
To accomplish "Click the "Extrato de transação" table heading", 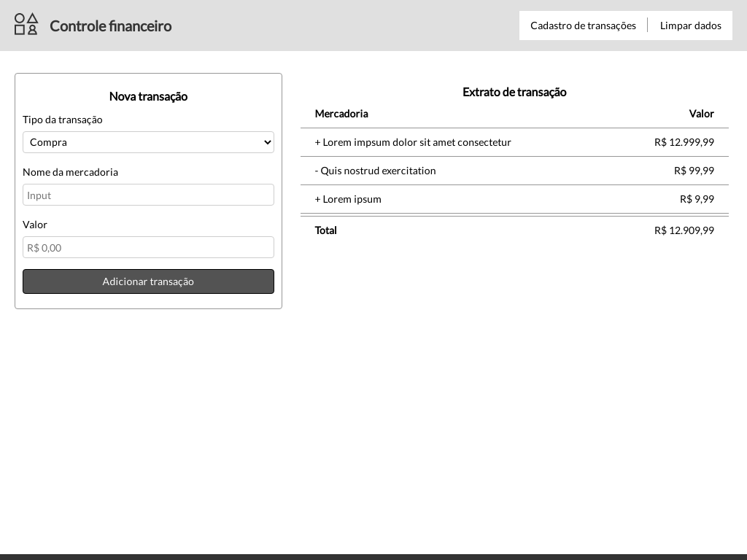I will [x=514, y=92].
